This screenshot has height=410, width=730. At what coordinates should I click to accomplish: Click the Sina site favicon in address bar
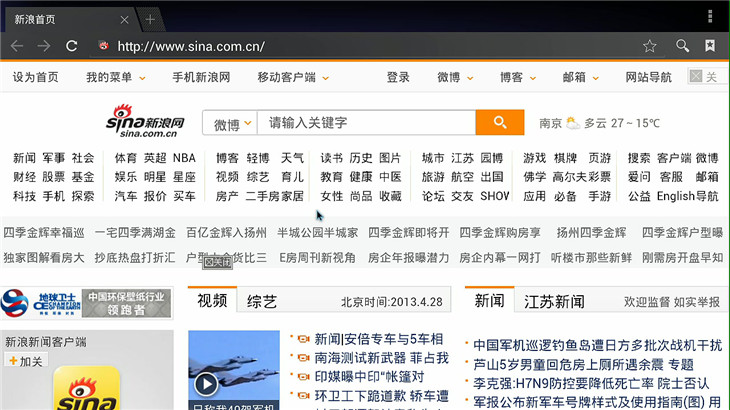pyautogui.click(x=104, y=46)
